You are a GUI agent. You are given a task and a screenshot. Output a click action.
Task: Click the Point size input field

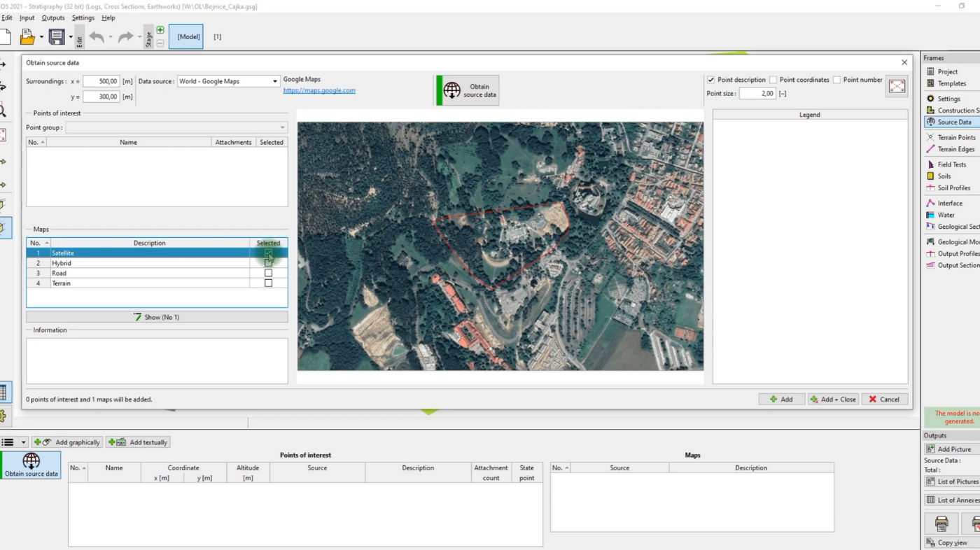(757, 93)
